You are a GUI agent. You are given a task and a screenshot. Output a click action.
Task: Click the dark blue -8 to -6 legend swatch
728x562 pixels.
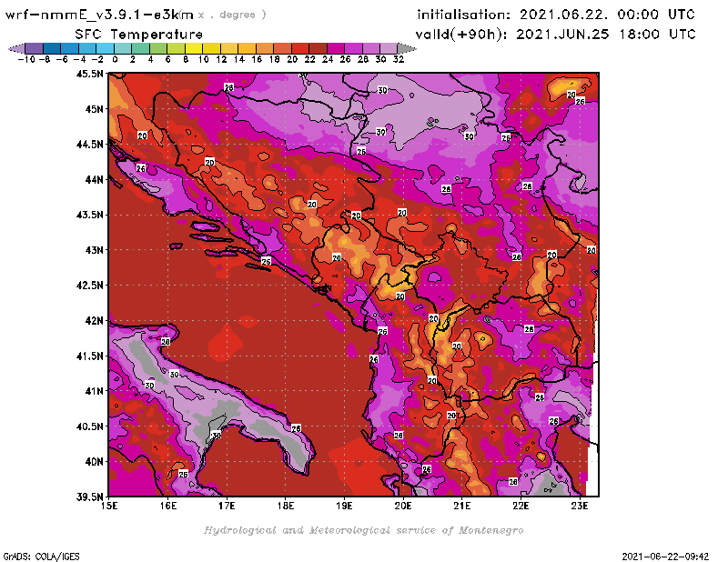point(52,48)
